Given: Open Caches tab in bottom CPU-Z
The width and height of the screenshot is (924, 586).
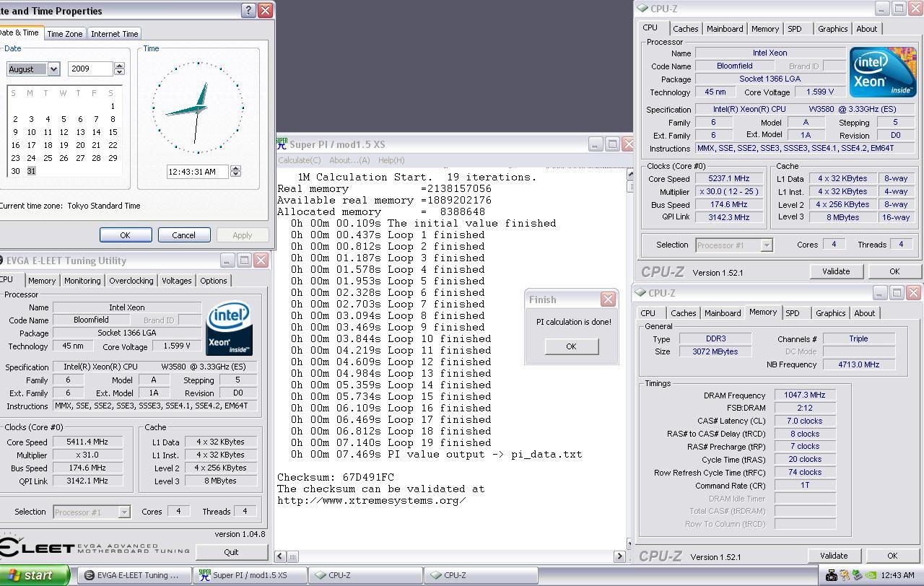Looking at the screenshot, I should click(683, 313).
